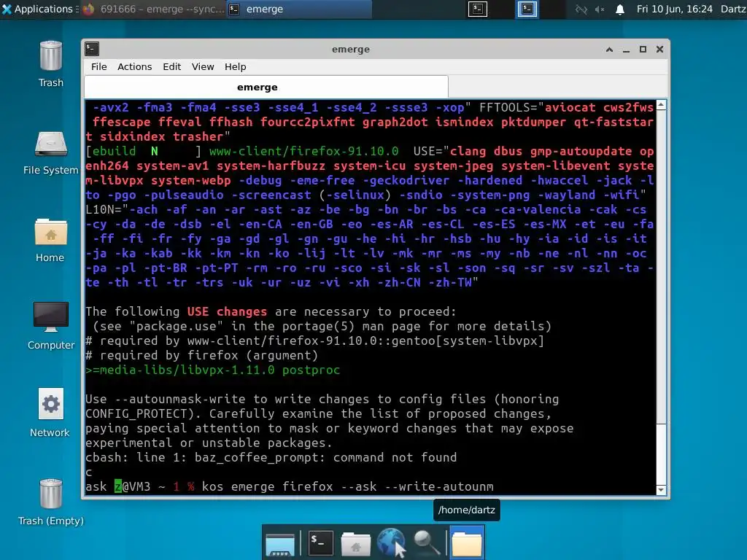Click the "-zh-TW" locale flag text
This screenshot has height=560, width=747.
pos(450,282)
